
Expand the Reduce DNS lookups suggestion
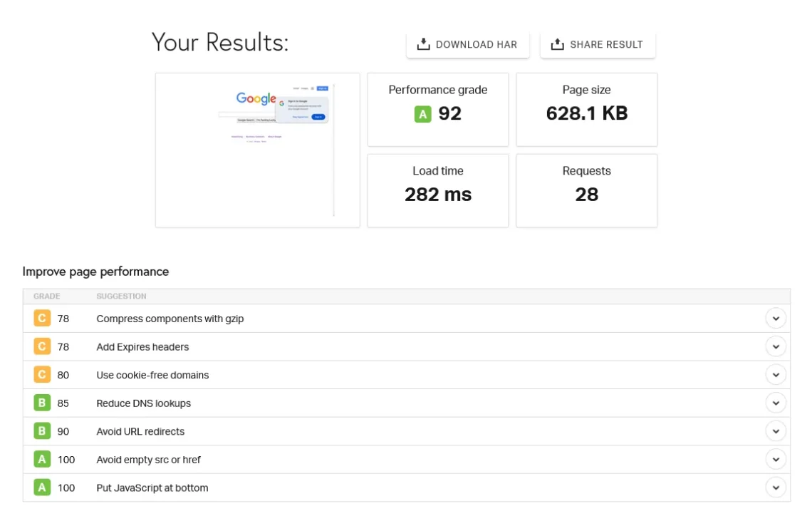coord(776,403)
